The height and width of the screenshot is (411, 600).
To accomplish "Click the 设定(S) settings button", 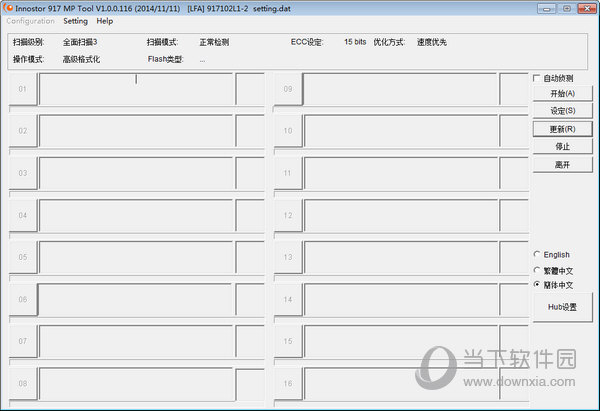I will [562, 111].
